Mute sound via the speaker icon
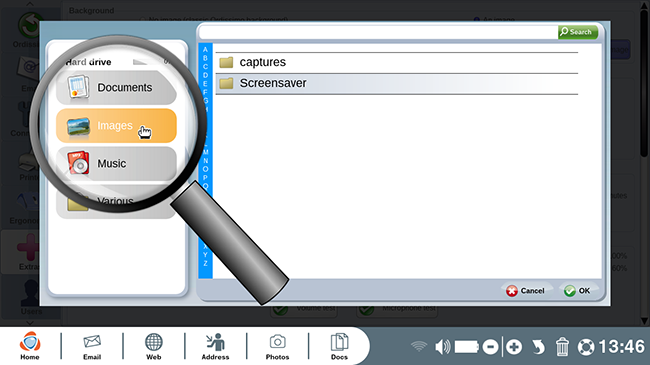This screenshot has height=365, width=650. point(442,347)
